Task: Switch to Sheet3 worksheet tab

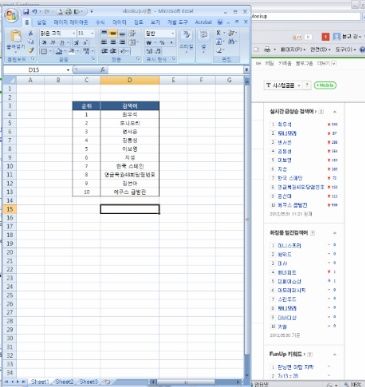Action: [88, 381]
